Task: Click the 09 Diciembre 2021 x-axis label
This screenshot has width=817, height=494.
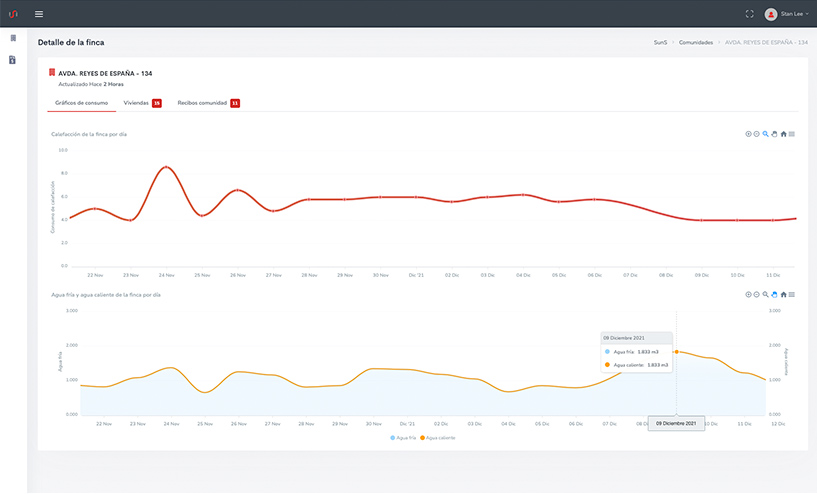Action: pyautogui.click(x=676, y=423)
